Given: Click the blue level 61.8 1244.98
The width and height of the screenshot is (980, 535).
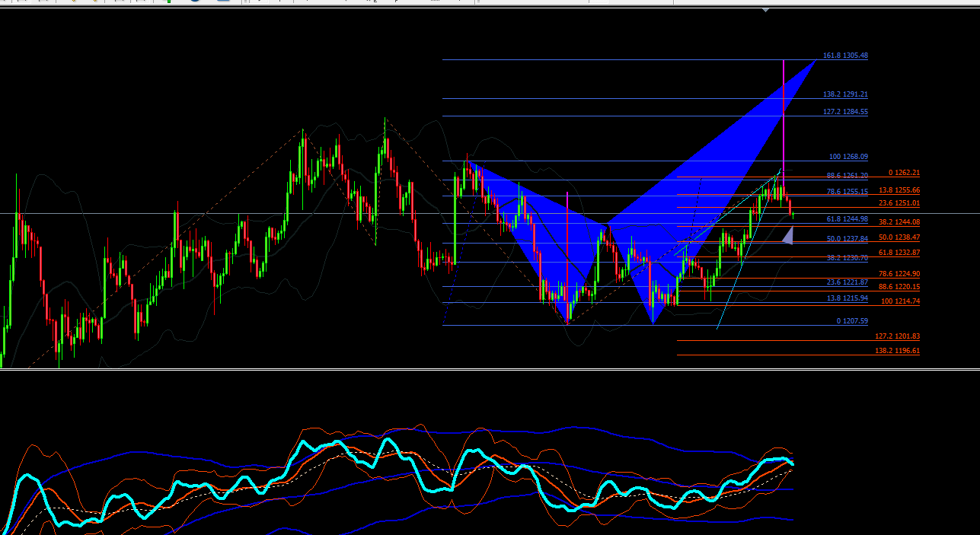Looking at the screenshot, I should pos(847,219).
